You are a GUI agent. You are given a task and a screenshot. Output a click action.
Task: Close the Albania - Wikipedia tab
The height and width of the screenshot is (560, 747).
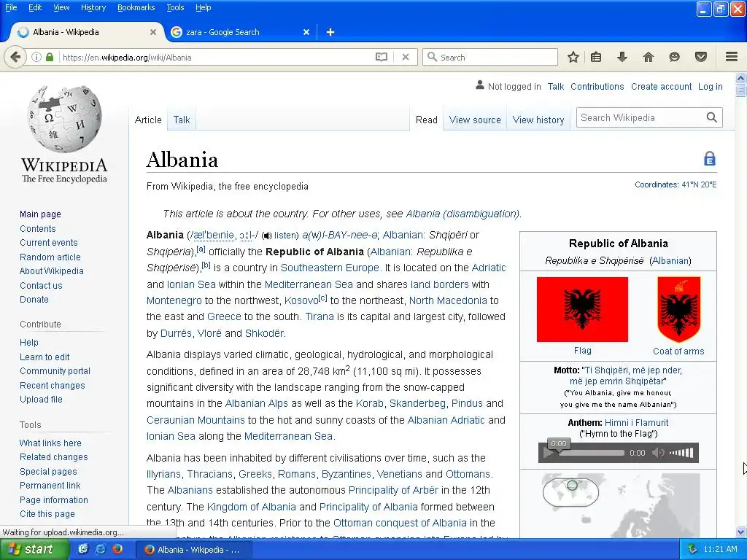(x=153, y=32)
